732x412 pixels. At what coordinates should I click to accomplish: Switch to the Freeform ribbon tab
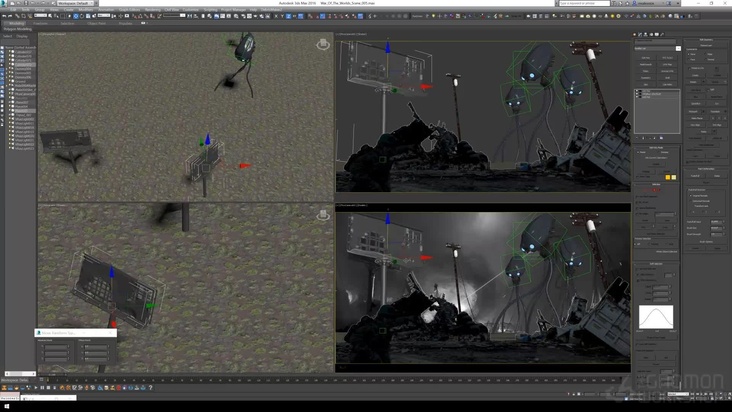40,23
